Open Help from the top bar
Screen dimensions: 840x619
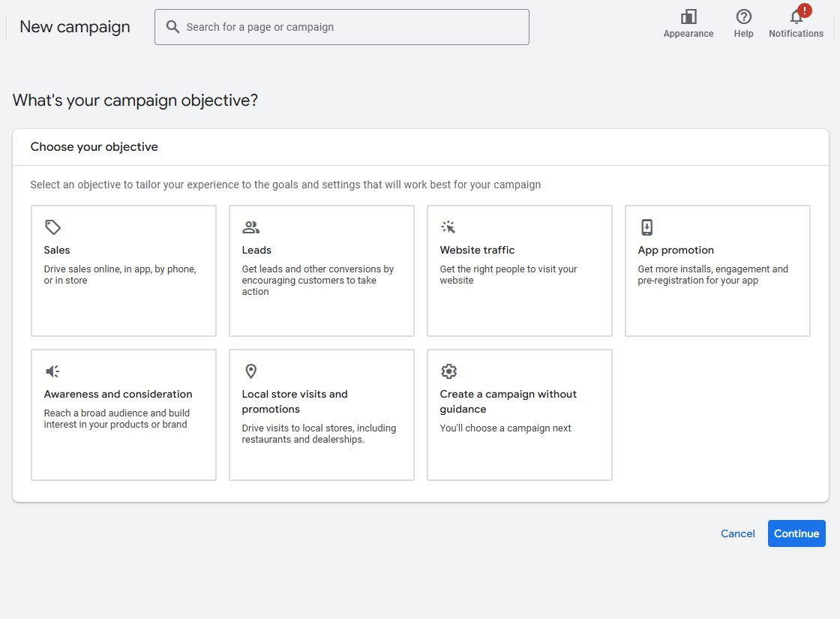(x=743, y=17)
